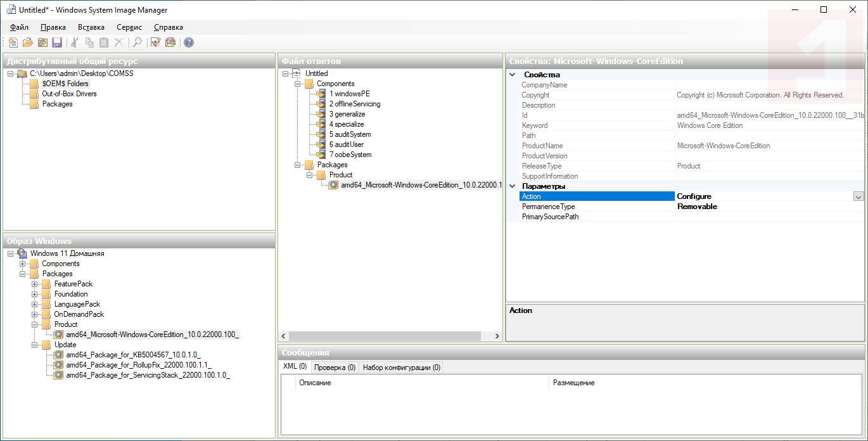This screenshot has width=868, height=441.
Task: Select the 7 oobeSystem pass
Action: pos(350,155)
